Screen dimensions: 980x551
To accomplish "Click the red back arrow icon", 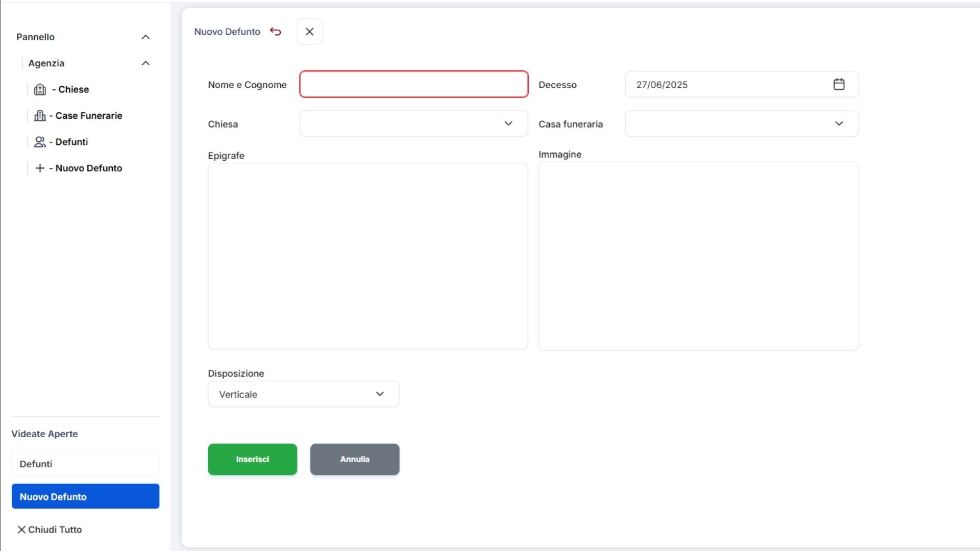I will [x=276, y=32].
